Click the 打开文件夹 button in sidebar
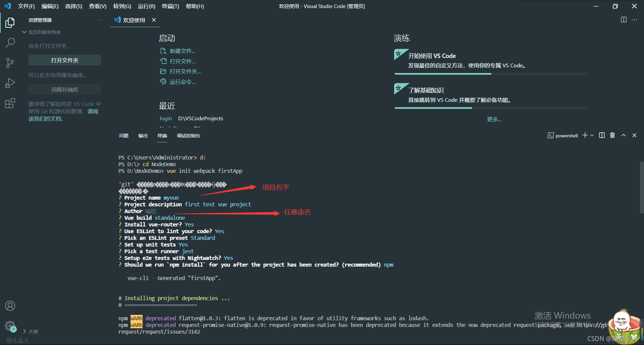Screen dimensions: 644x345 [65, 60]
